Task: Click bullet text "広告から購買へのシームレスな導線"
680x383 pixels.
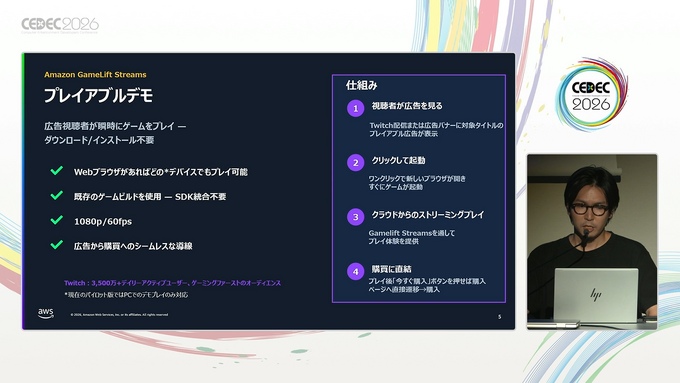Action: [133, 246]
